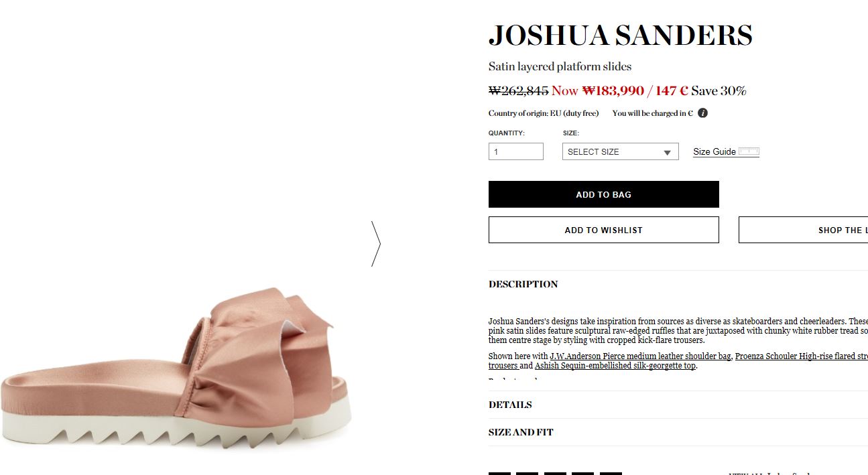The height and width of the screenshot is (475, 868).
Task: Click the first black share icon
Action: 499,473
